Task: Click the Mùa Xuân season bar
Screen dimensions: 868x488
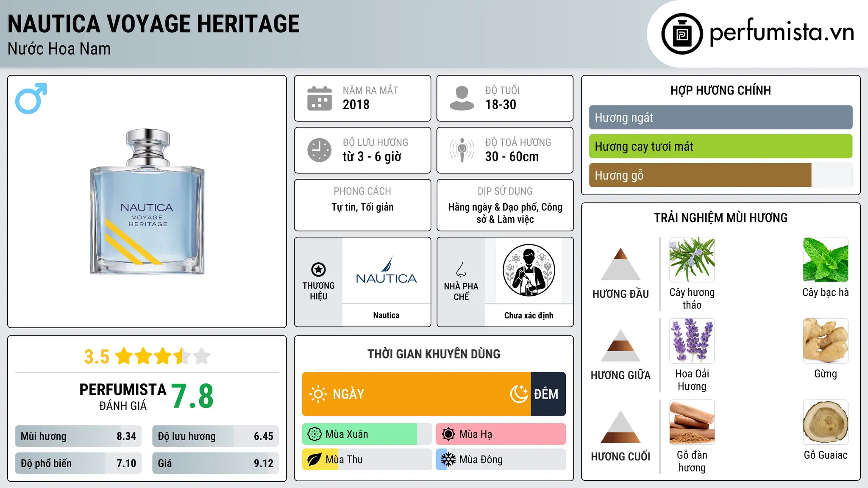Action: 367,434
